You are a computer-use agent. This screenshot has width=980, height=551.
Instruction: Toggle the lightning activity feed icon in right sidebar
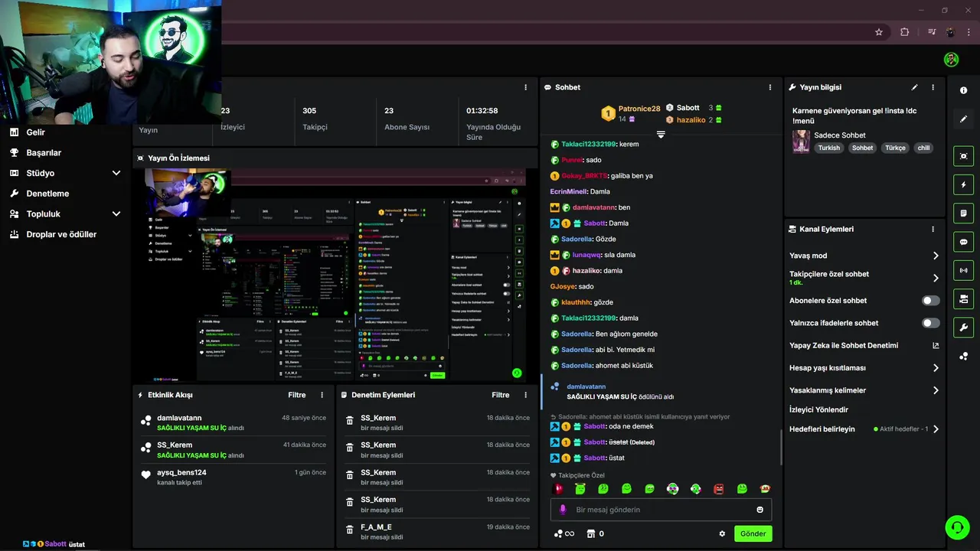[x=963, y=184]
